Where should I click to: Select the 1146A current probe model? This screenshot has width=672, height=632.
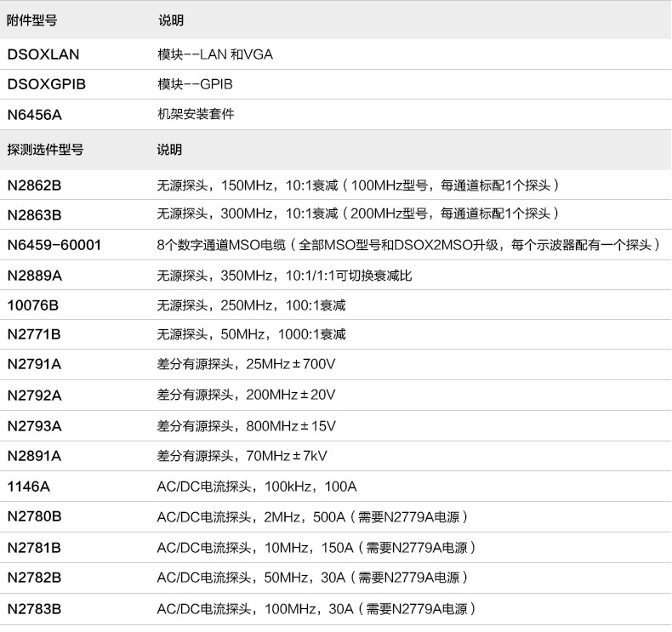[x=29, y=487]
